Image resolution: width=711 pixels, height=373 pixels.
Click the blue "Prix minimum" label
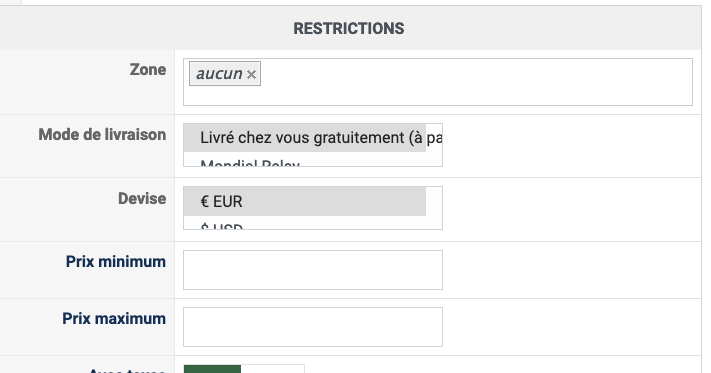click(116, 262)
